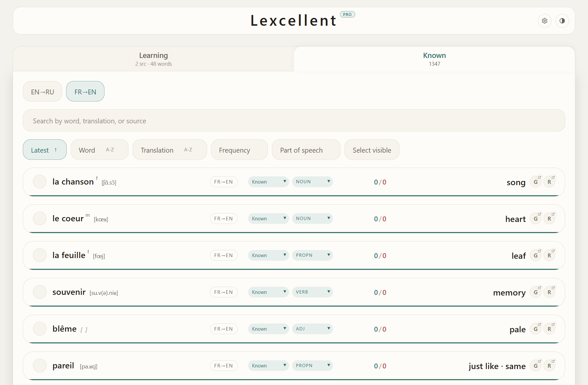Viewport: 588px width, 385px height.
Task: Select the la feuille row checkbox
Action: click(x=40, y=255)
